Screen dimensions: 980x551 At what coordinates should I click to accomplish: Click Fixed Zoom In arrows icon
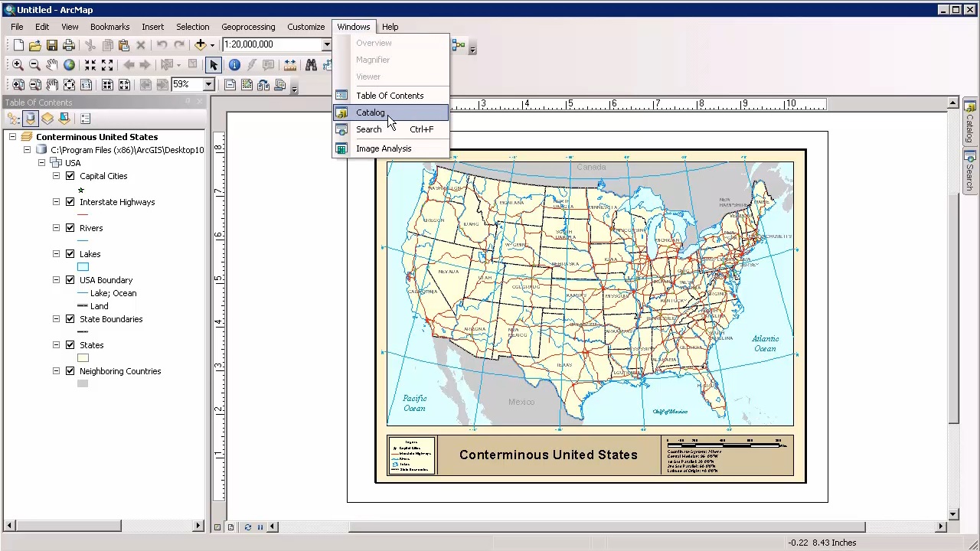[90, 65]
